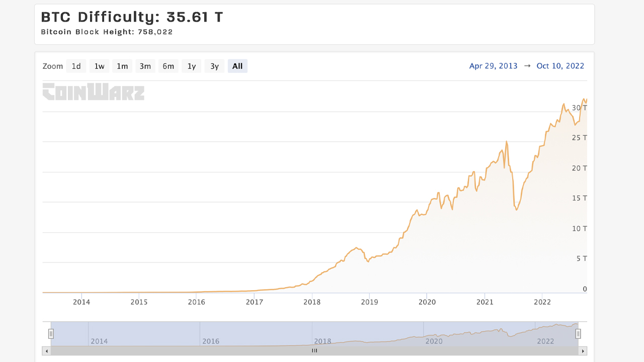The height and width of the screenshot is (362, 644).
Task: Click the left navigator range handle
Action: [51, 333]
